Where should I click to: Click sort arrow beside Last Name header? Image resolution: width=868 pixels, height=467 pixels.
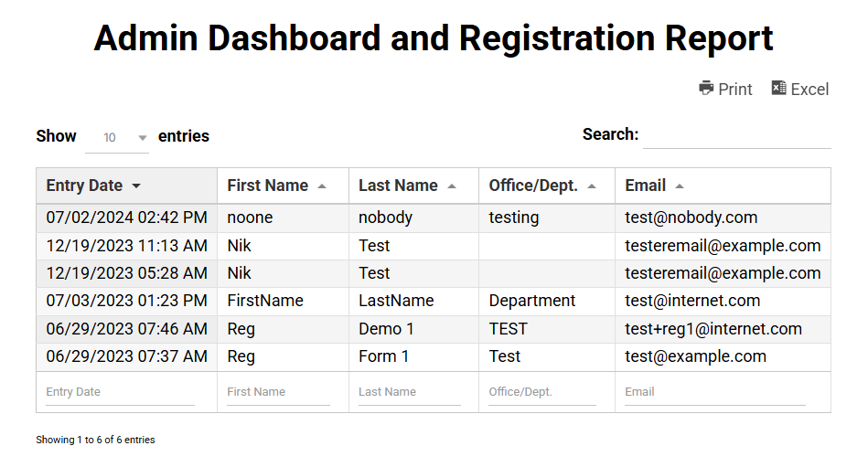[x=452, y=186]
